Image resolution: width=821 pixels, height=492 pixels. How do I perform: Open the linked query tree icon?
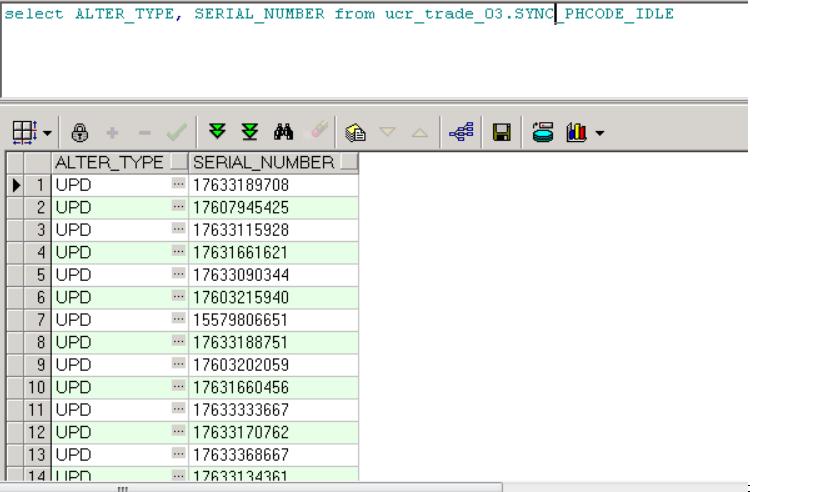(x=461, y=132)
